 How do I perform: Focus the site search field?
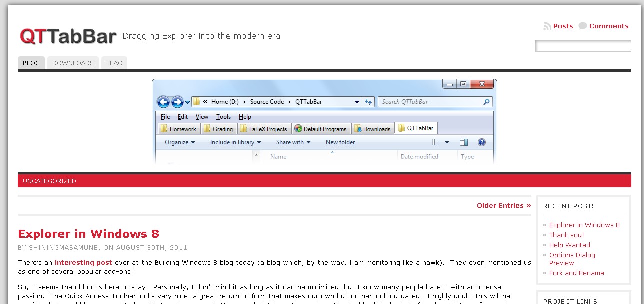point(583,46)
